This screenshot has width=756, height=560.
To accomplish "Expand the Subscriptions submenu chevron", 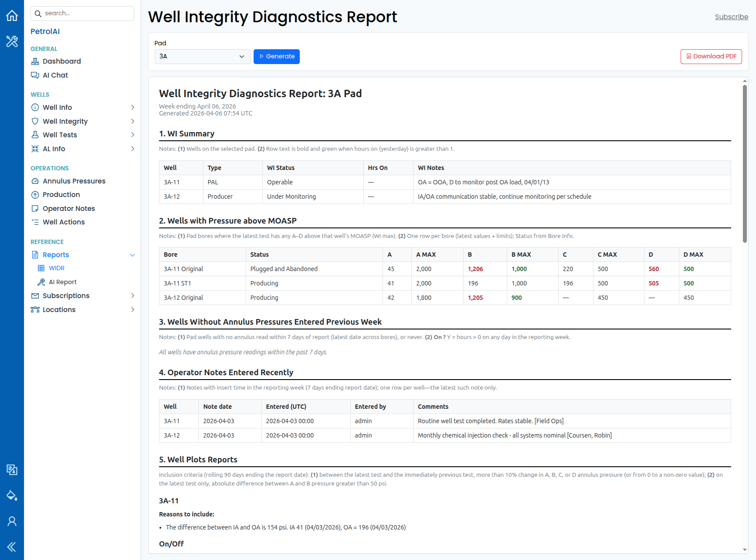I will coord(132,296).
